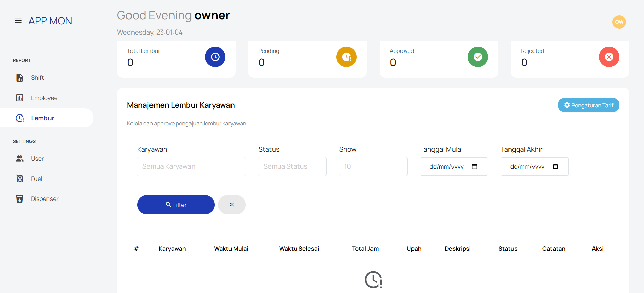The height and width of the screenshot is (293, 644).
Task: Open the Karyawan dropdown selector
Action: point(191,166)
